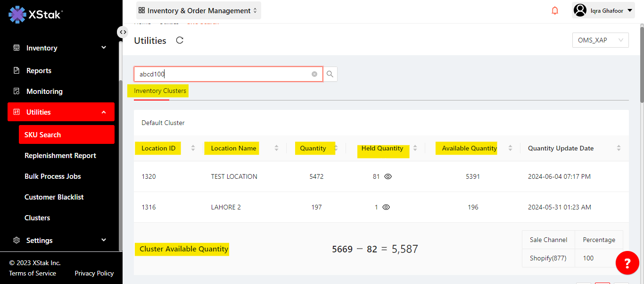Image resolution: width=644 pixels, height=284 pixels.
Task: Open the OMS_XAP selector dropdown
Action: click(x=600, y=40)
